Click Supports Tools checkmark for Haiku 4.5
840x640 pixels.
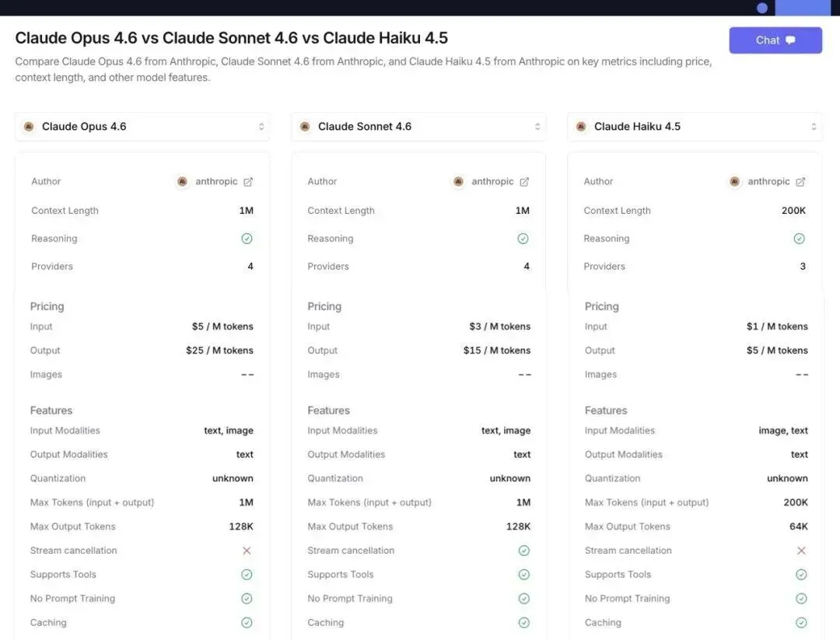click(801, 575)
